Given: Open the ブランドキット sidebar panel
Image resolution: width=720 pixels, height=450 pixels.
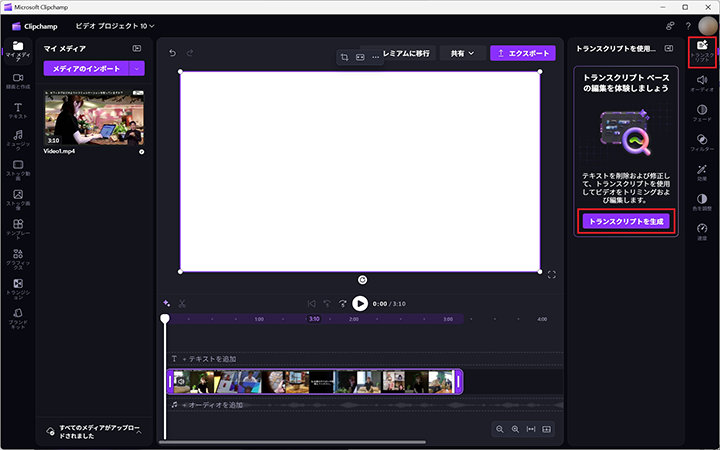Looking at the screenshot, I should [18, 318].
